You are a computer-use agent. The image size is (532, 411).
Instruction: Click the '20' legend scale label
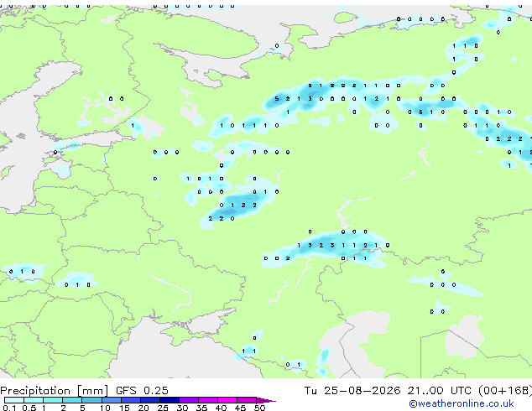143,408
